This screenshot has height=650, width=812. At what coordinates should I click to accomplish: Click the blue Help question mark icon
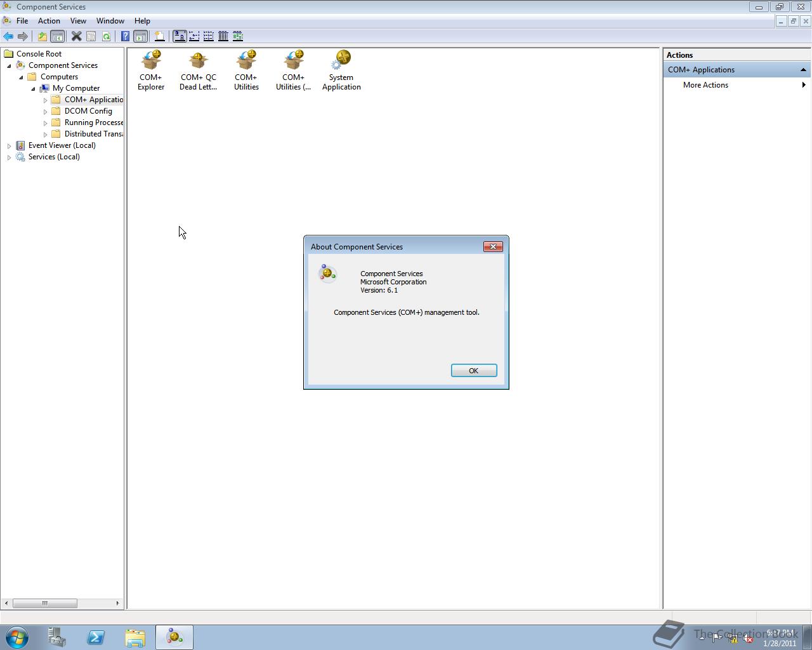126,36
